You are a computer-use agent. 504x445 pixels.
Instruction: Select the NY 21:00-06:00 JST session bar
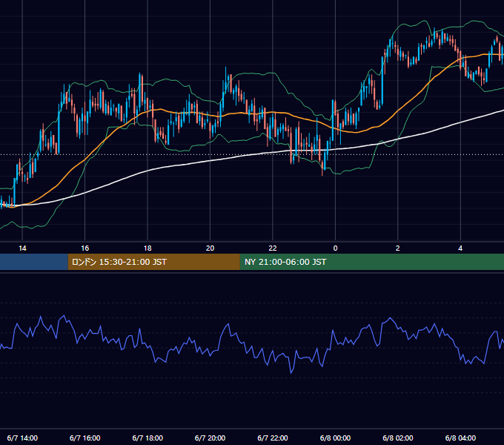[x=372, y=262]
